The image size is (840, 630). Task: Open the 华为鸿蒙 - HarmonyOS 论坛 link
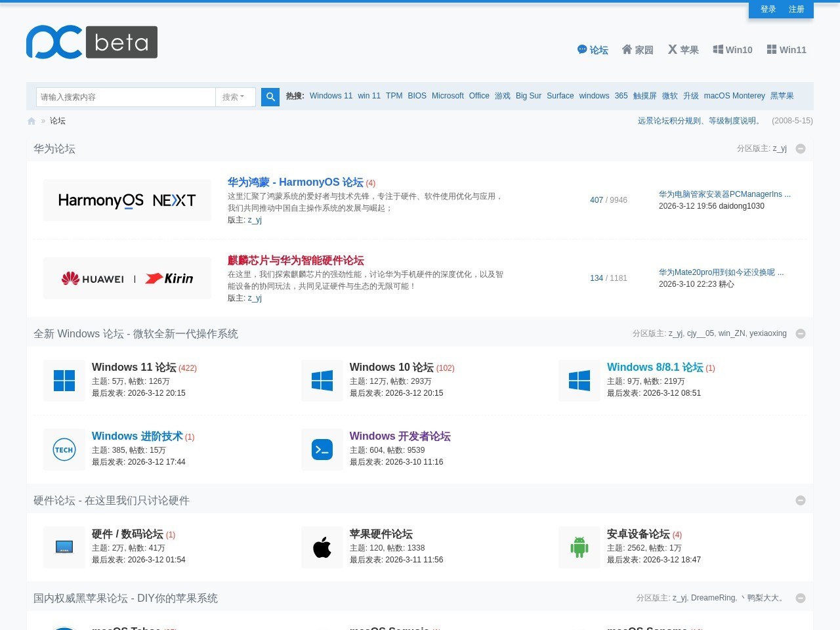(x=295, y=182)
